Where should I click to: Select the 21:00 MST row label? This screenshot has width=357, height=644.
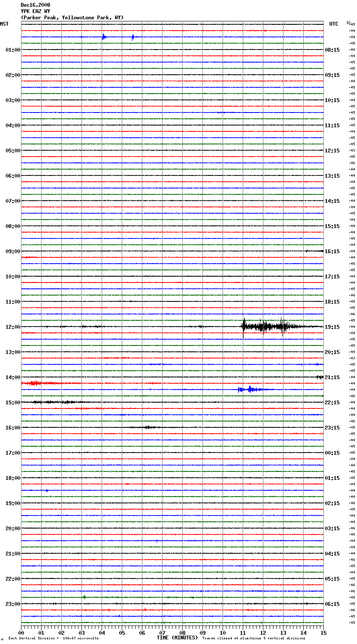(13, 554)
